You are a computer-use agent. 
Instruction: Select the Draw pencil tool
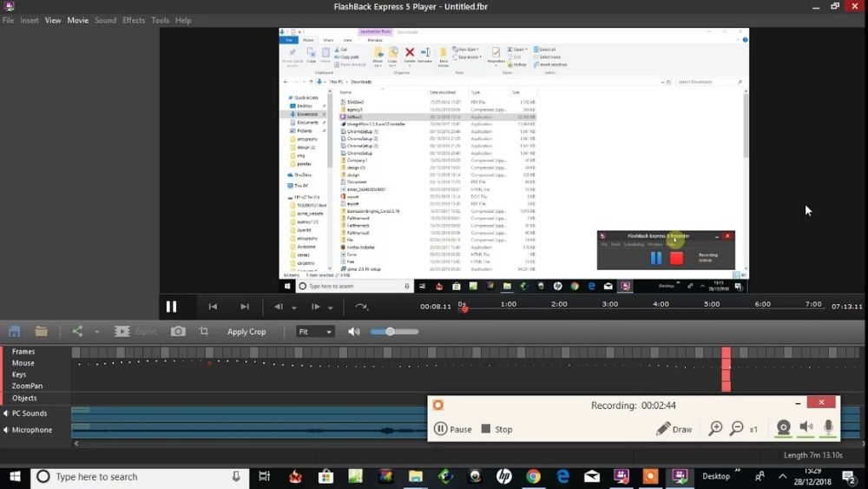point(674,429)
